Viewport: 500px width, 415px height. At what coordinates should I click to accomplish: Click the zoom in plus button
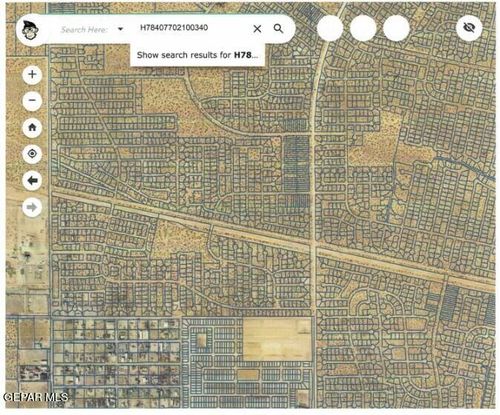click(x=32, y=74)
